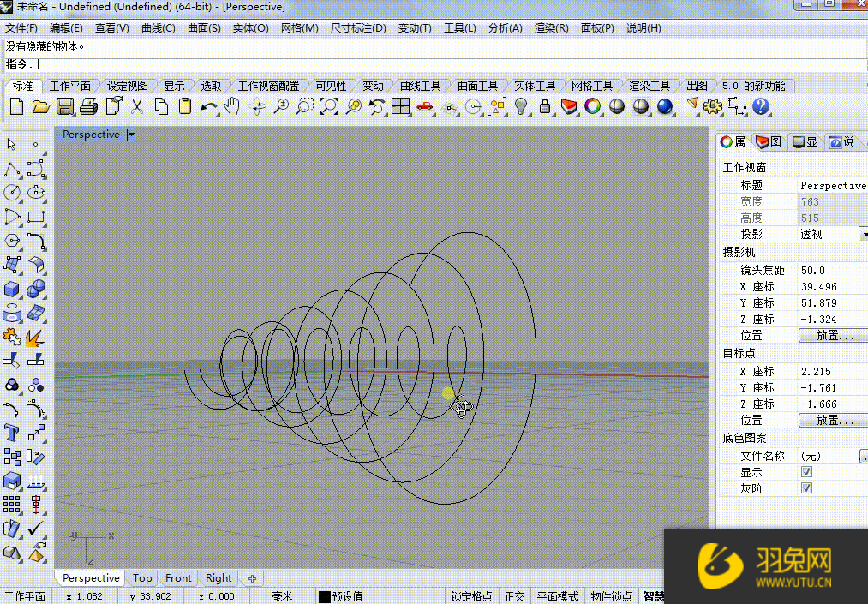The width and height of the screenshot is (868, 604).
Task: Switch to the Front viewport tab
Action: click(178, 578)
